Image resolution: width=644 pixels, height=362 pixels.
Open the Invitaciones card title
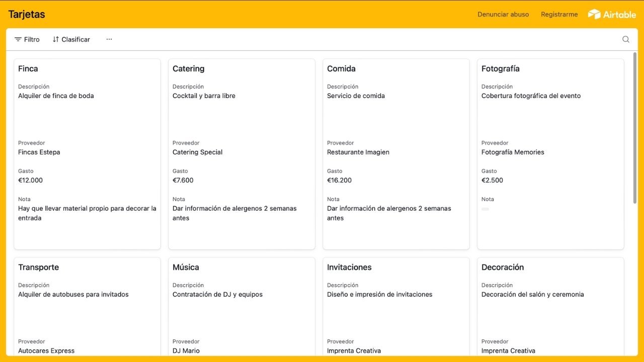pyautogui.click(x=349, y=267)
